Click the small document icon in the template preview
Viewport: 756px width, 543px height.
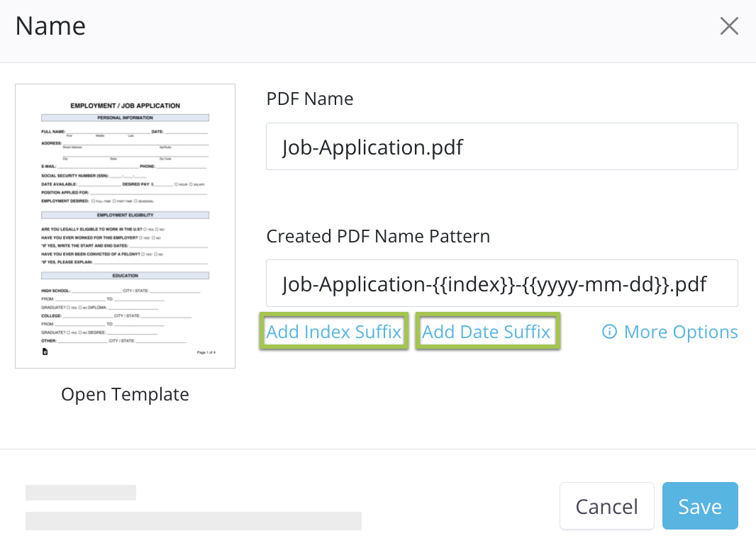click(x=45, y=352)
